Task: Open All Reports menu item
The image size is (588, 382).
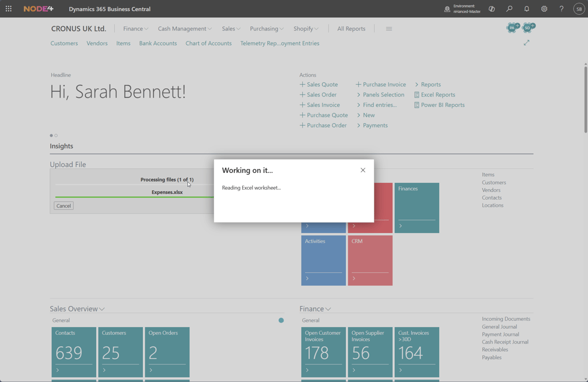Action: [x=351, y=29]
